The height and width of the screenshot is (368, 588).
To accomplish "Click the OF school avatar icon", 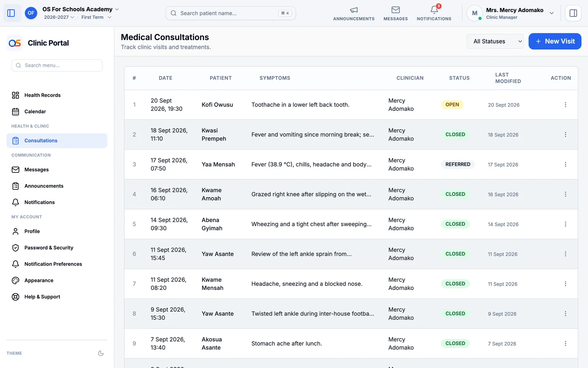I will tap(31, 13).
